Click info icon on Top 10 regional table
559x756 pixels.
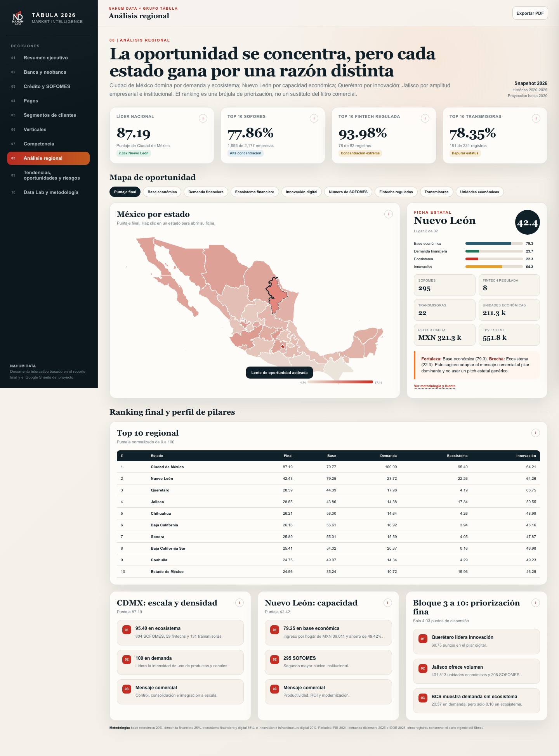tap(536, 433)
